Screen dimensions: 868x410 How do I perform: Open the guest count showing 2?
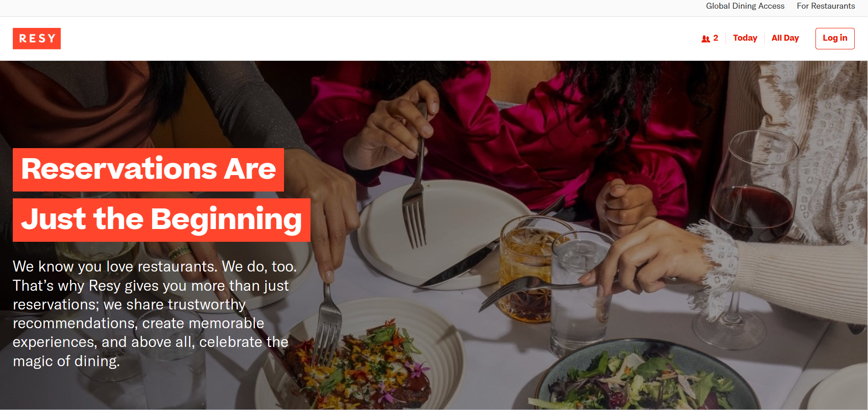coord(710,38)
